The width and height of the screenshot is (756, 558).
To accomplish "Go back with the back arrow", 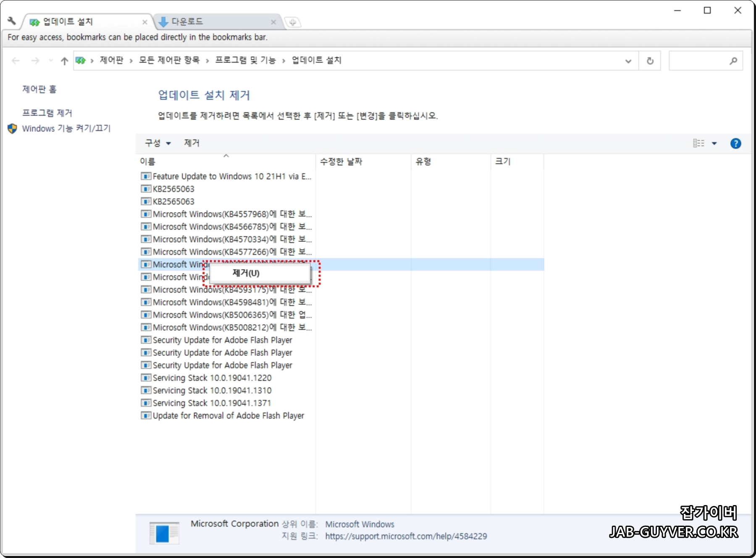I will click(16, 61).
